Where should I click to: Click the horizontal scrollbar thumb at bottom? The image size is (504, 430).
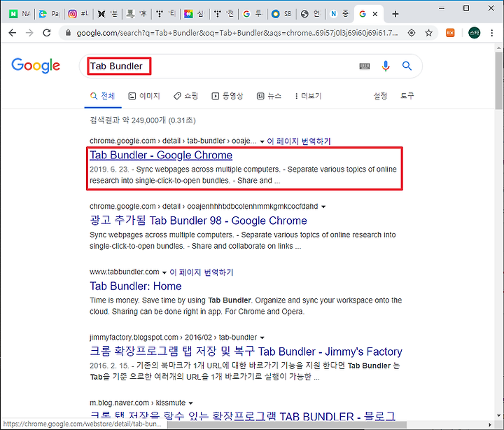coord(287,425)
